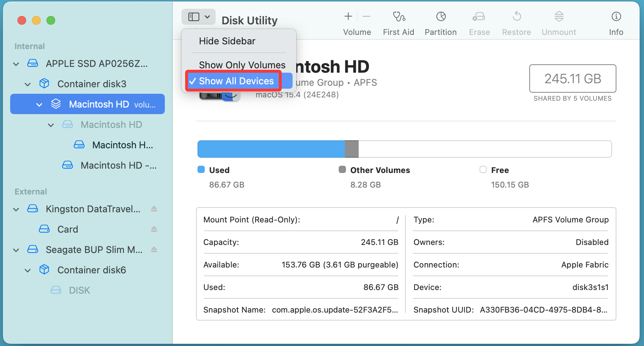Click the blue Used storage bar segment

point(270,149)
